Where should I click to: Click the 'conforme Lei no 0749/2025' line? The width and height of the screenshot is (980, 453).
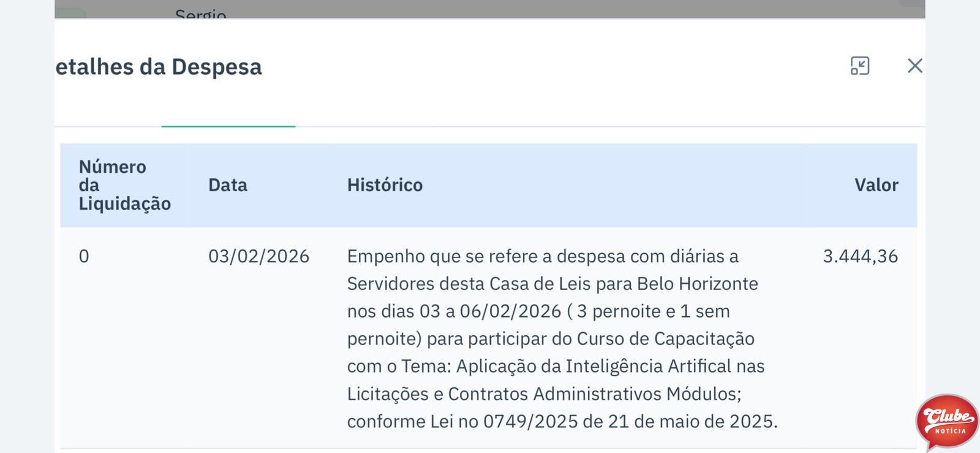click(x=562, y=422)
